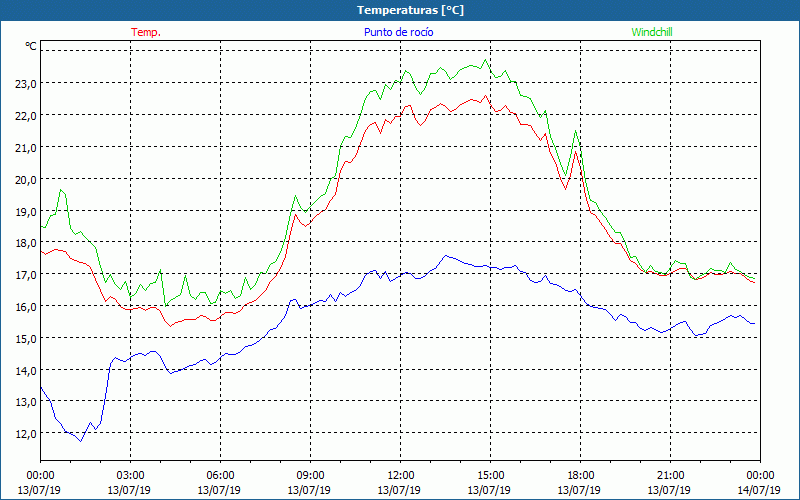Click the 23,0 y-axis value
Image resolution: width=800 pixels, height=500 pixels.
tap(26, 84)
